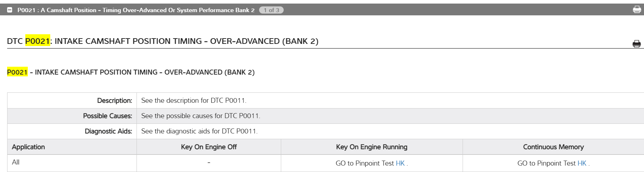Click the P0021 Camshaft Position header bar title
This screenshot has width=644, height=172.
click(x=136, y=10)
